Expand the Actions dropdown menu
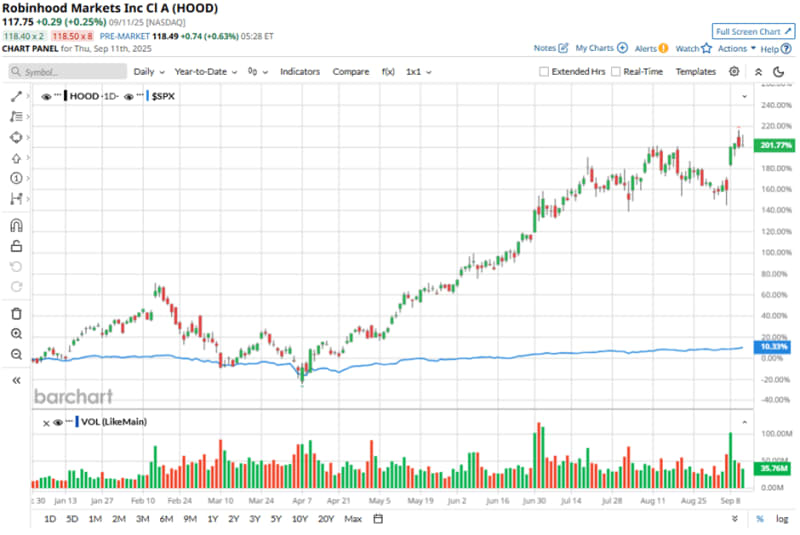Screen dimensions: 800x535 (x=736, y=48)
